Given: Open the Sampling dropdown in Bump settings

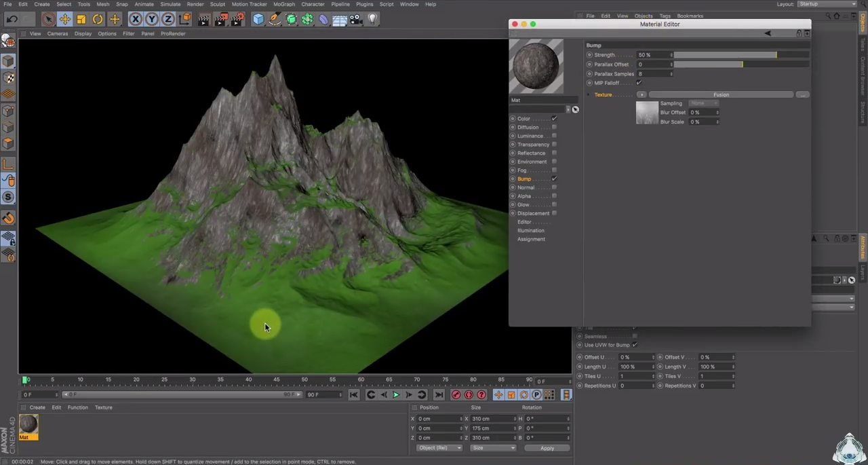Looking at the screenshot, I should point(705,103).
